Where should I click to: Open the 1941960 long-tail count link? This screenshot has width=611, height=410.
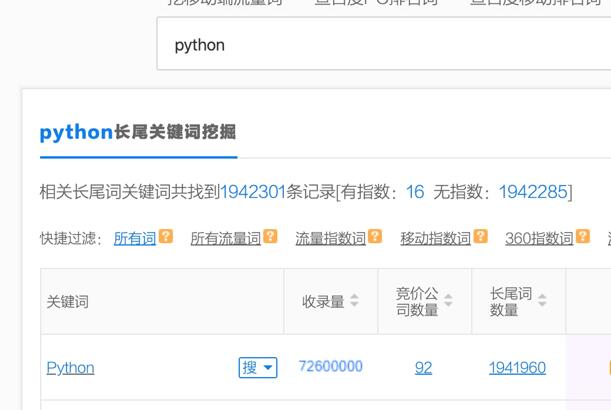pos(517,367)
